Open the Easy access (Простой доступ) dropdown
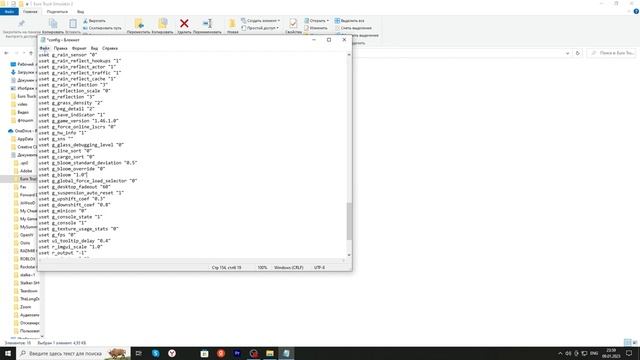 (260, 28)
